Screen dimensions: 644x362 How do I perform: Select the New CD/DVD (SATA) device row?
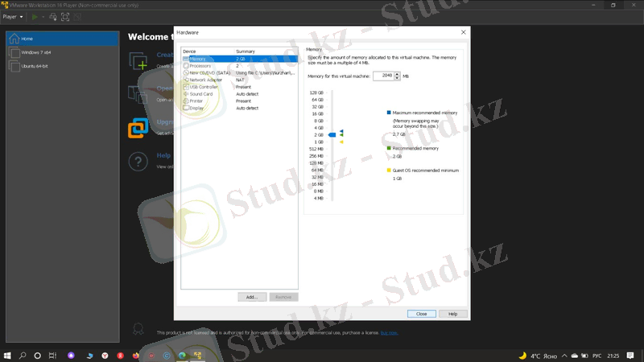pyautogui.click(x=239, y=72)
